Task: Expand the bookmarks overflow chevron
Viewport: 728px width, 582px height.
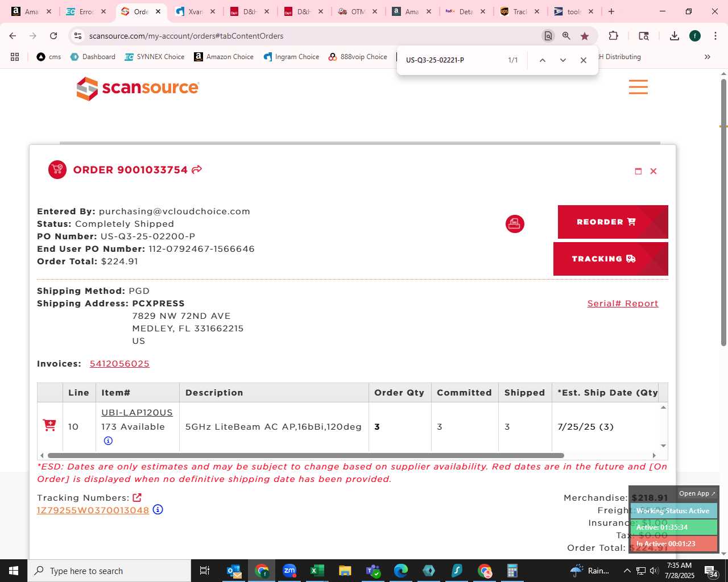Action: [x=708, y=57]
